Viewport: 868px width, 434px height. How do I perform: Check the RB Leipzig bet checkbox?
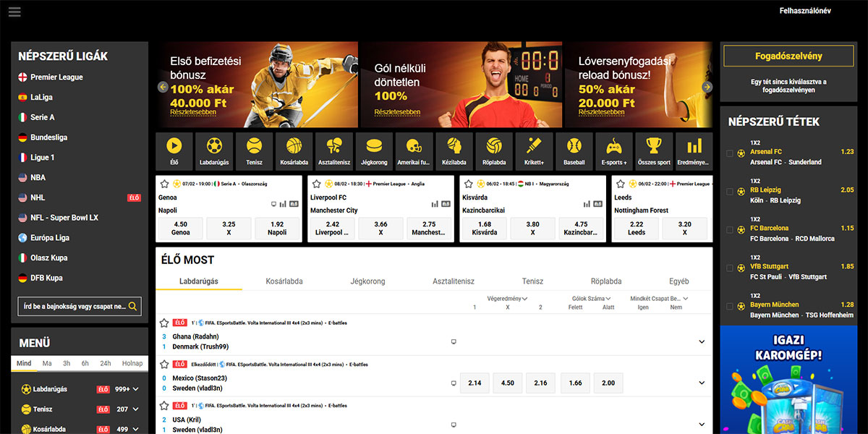729,191
